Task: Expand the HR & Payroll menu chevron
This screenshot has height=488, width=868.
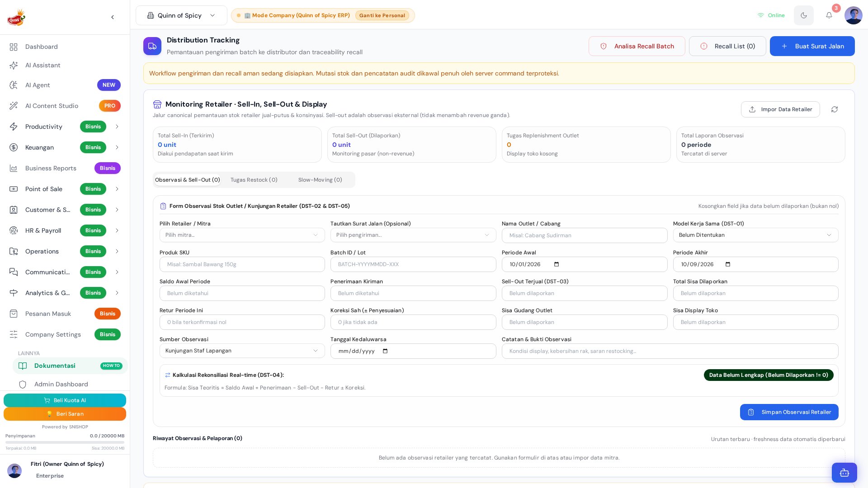Action: point(117,230)
